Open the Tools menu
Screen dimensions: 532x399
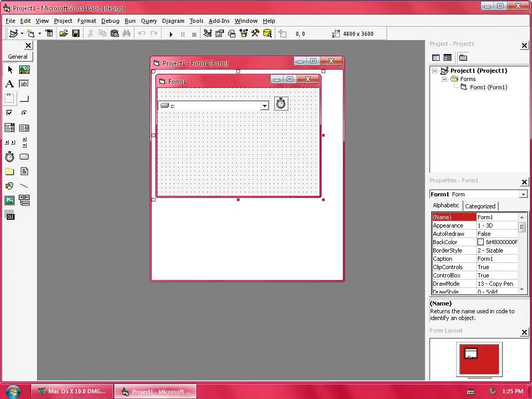196,21
